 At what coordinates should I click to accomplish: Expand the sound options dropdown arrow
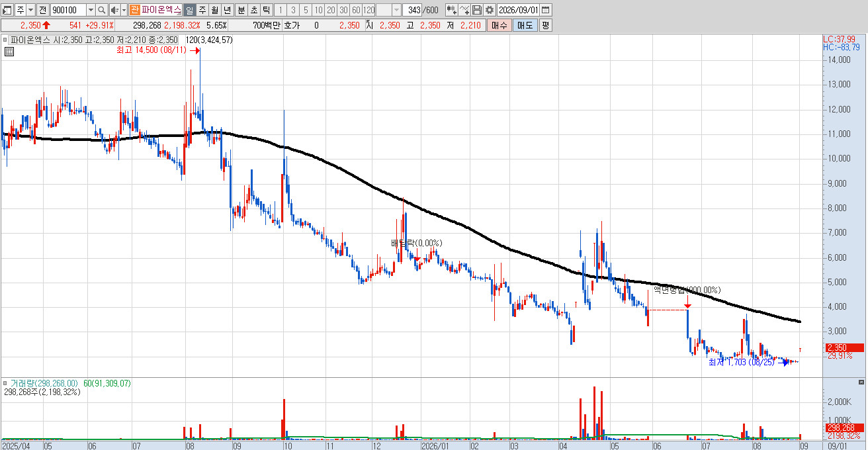[124, 10]
